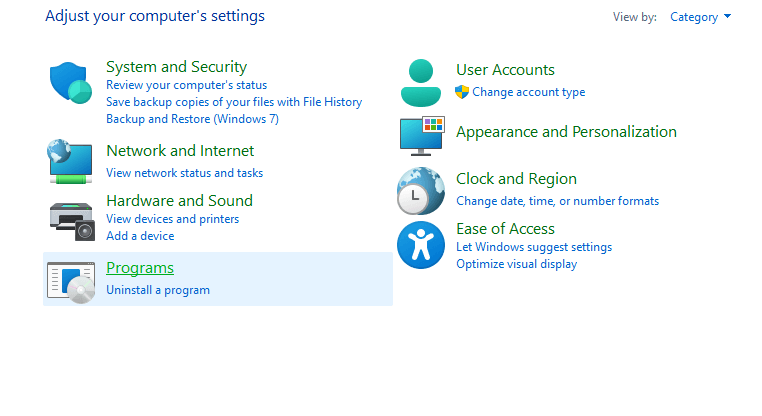Open Save backup copies with File History
Image resolution: width=762 pixels, height=416 pixels.
[234, 102]
